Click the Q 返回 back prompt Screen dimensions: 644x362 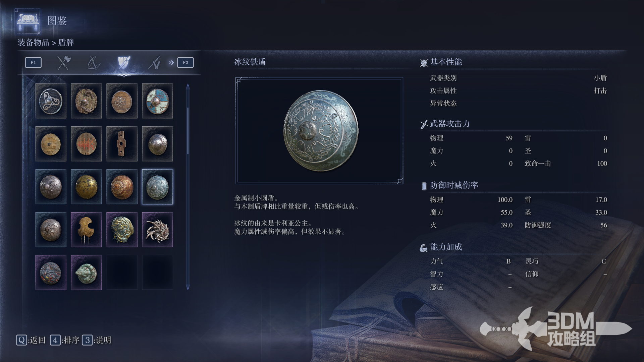[31, 340]
